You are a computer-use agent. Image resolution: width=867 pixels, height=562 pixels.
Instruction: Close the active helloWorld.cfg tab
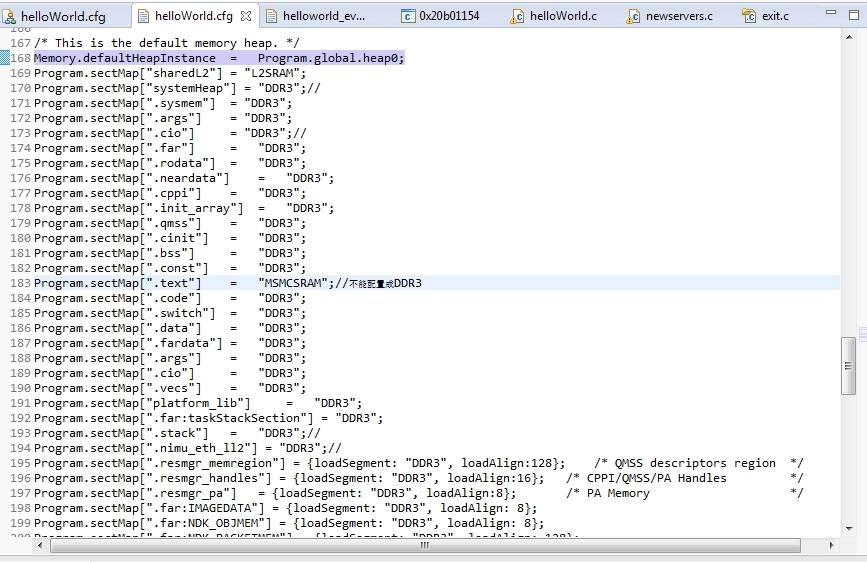pyautogui.click(x=246, y=17)
